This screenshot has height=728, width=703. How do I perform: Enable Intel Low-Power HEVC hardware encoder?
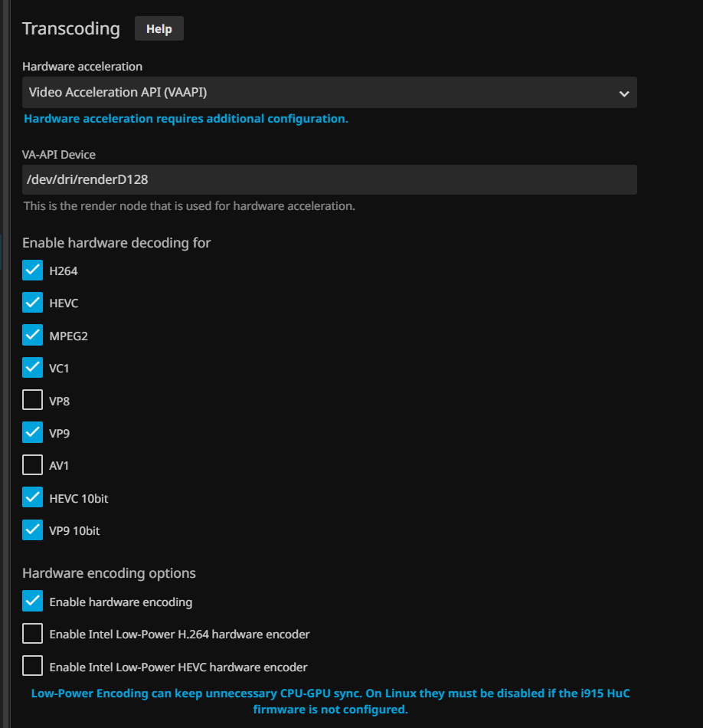coord(33,667)
